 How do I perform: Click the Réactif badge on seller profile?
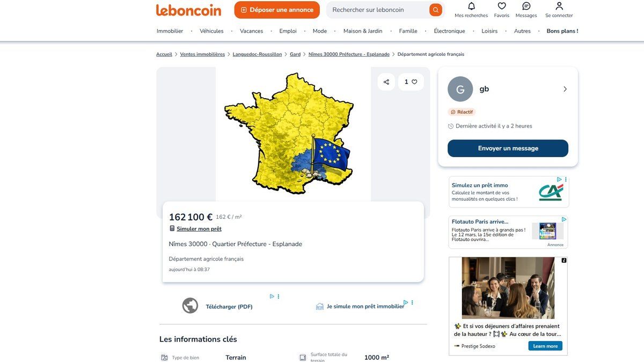(462, 112)
